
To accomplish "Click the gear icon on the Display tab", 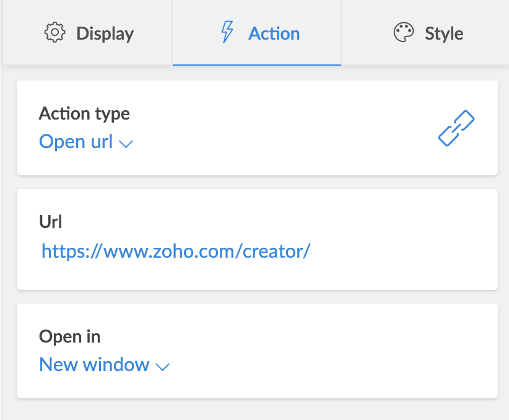I will tap(55, 33).
